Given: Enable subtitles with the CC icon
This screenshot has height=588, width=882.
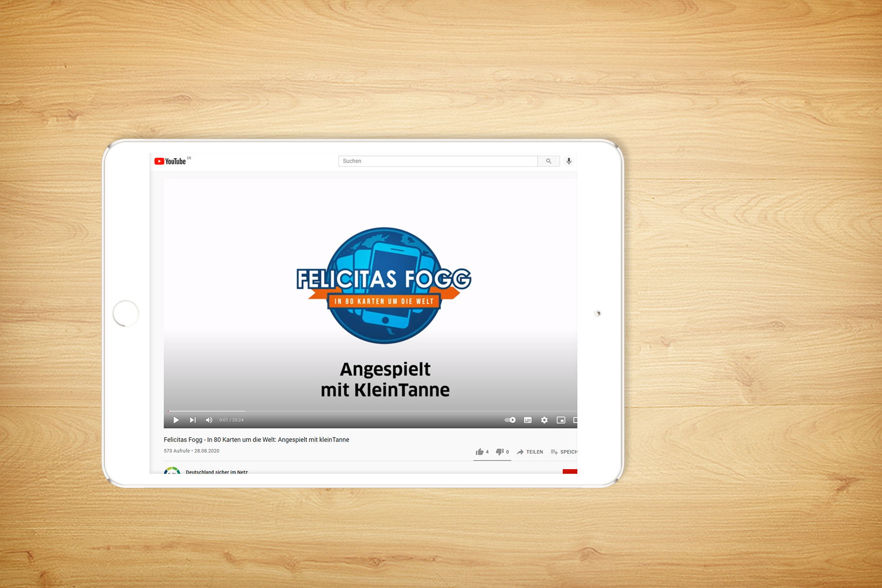Looking at the screenshot, I should pos(528,420).
